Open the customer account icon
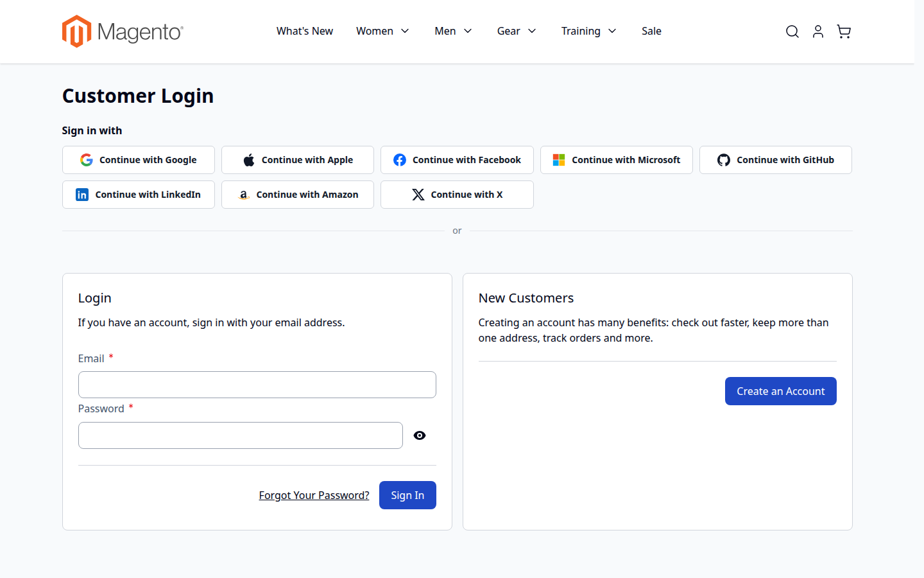 click(818, 31)
